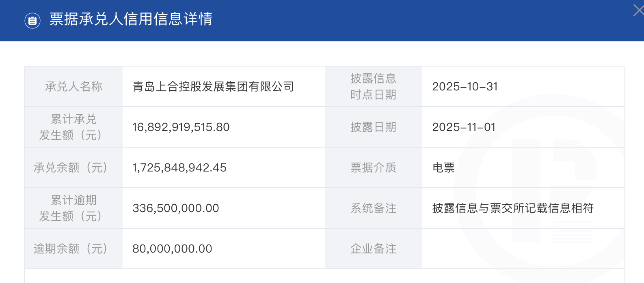Click the overdue amount 336,500,000.00
644x283 pixels.
[x=175, y=208]
